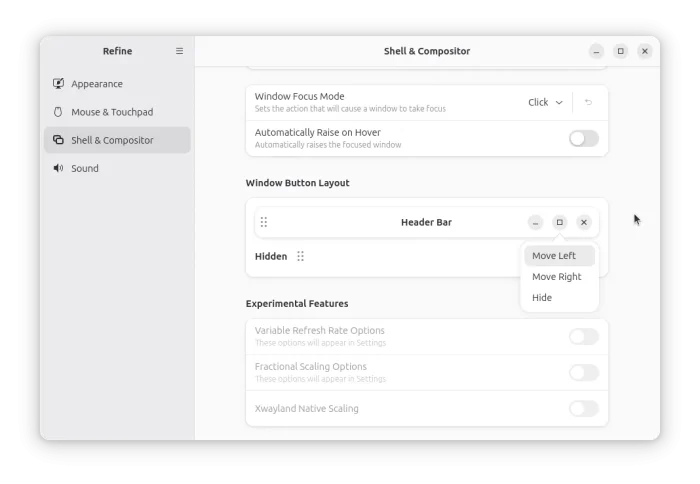The image size is (700, 484).
Task: Click the Window Focus Mode reset arrow
Action: (588, 102)
